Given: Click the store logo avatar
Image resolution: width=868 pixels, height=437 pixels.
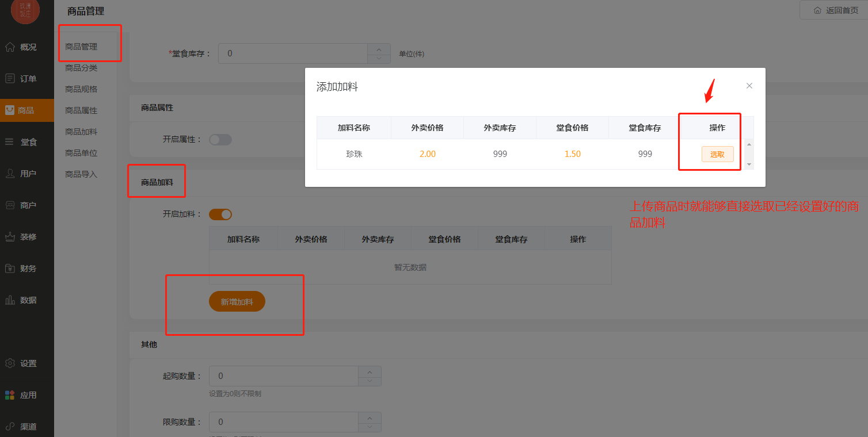Looking at the screenshot, I should click(25, 10).
